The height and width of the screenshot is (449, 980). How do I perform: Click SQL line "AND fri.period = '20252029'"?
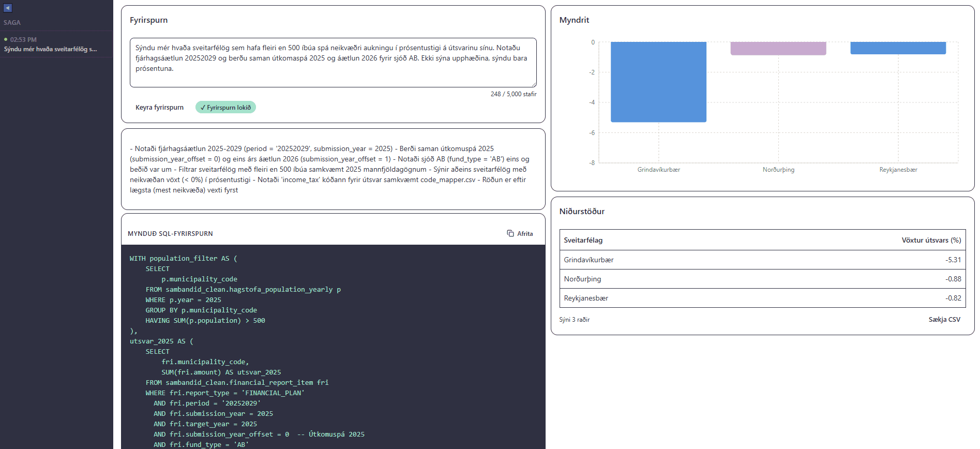tap(207, 403)
